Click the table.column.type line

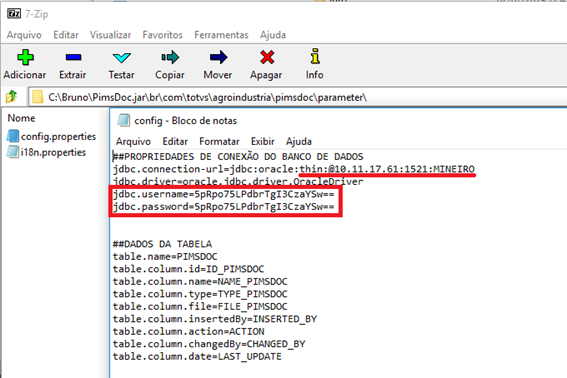point(200,294)
